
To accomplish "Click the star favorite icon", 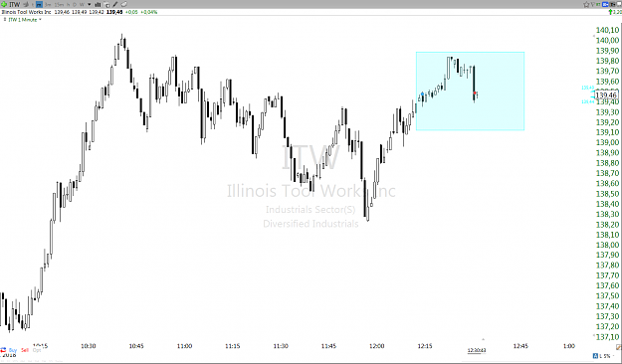I will coord(586,4).
